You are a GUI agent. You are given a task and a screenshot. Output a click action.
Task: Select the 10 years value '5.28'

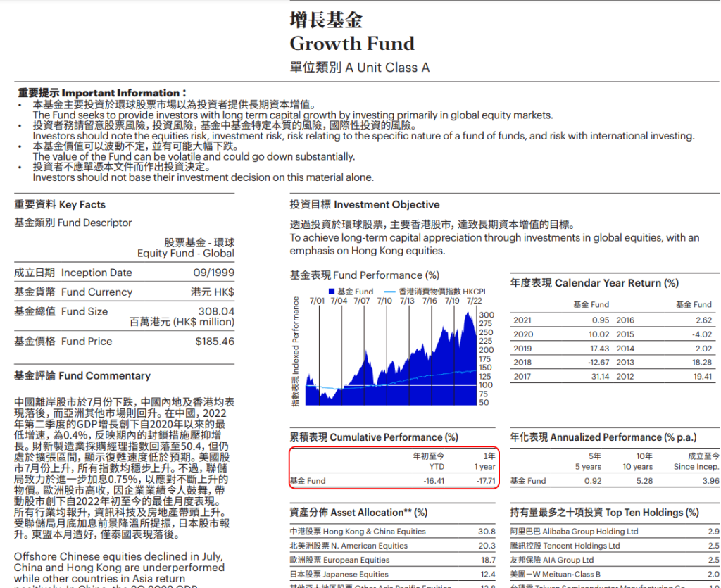(x=644, y=481)
